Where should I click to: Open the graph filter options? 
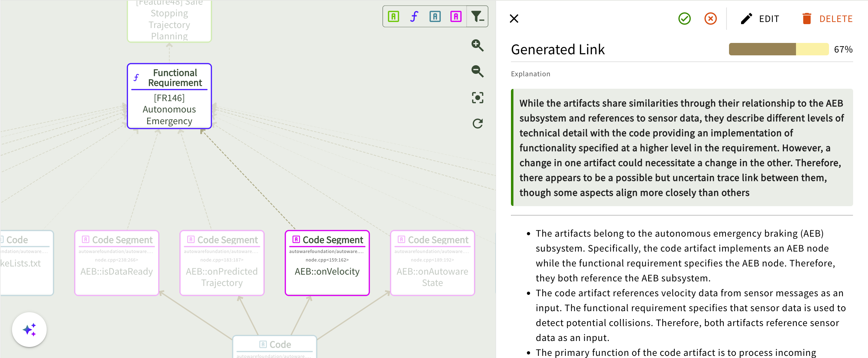(477, 17)
